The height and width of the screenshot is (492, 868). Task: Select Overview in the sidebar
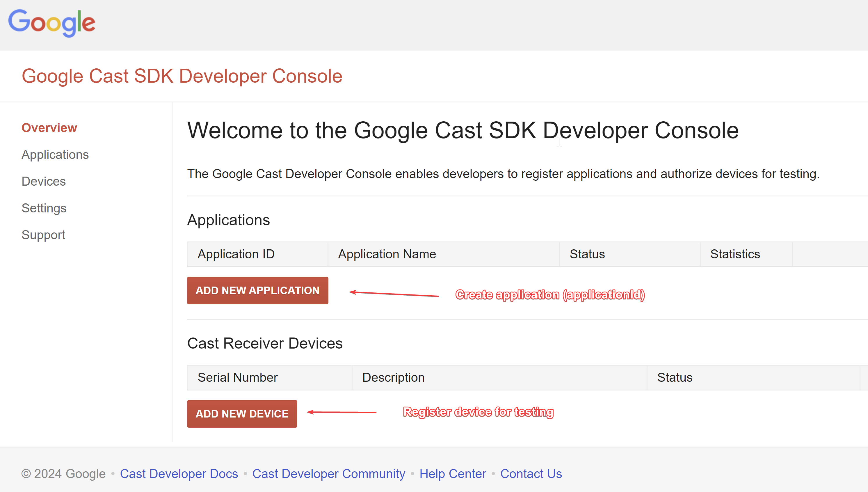pos(49,128)
